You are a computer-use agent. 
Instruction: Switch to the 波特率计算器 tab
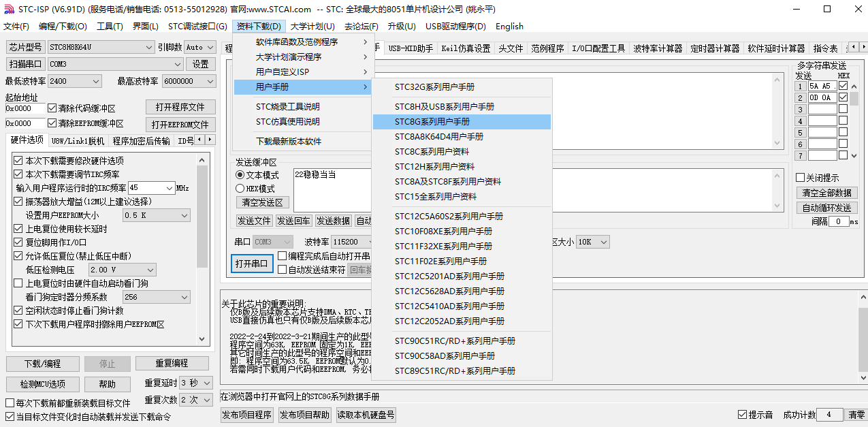click(x=658, y=48)
